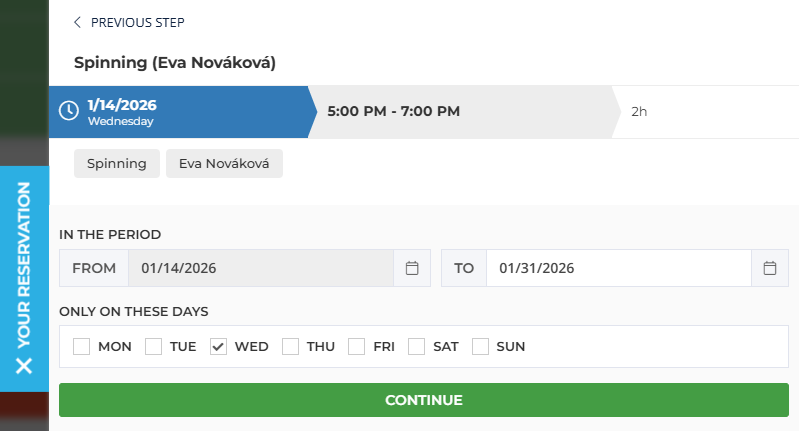Open the FROM date calendar icon
Screen dimensions: 799x431
click(x=411, y=268)
